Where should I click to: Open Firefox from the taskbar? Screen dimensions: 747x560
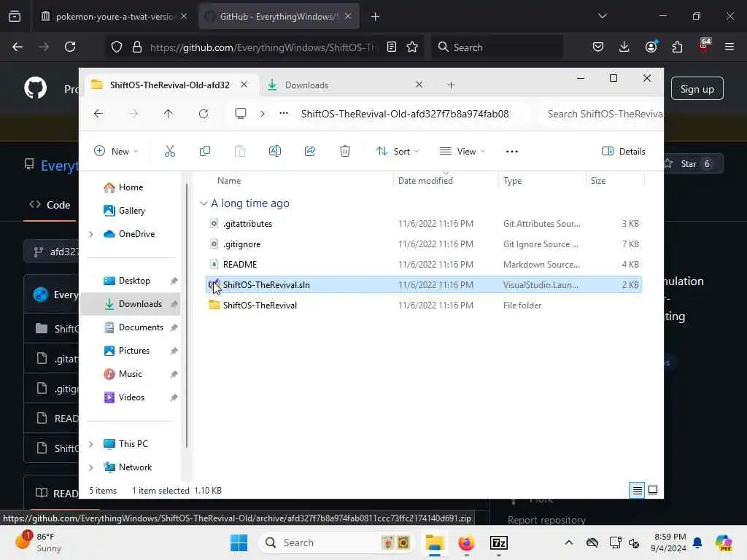[x=466, y=542]
